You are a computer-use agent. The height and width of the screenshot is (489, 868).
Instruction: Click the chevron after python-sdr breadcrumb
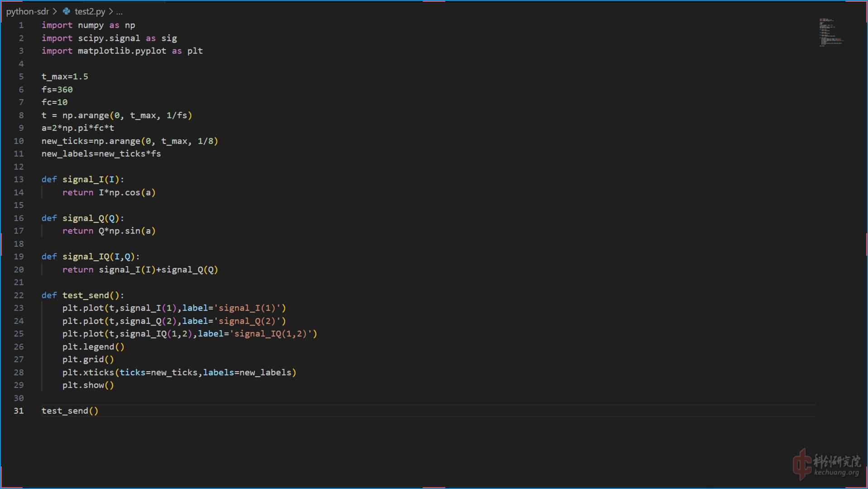pos(55,11)
